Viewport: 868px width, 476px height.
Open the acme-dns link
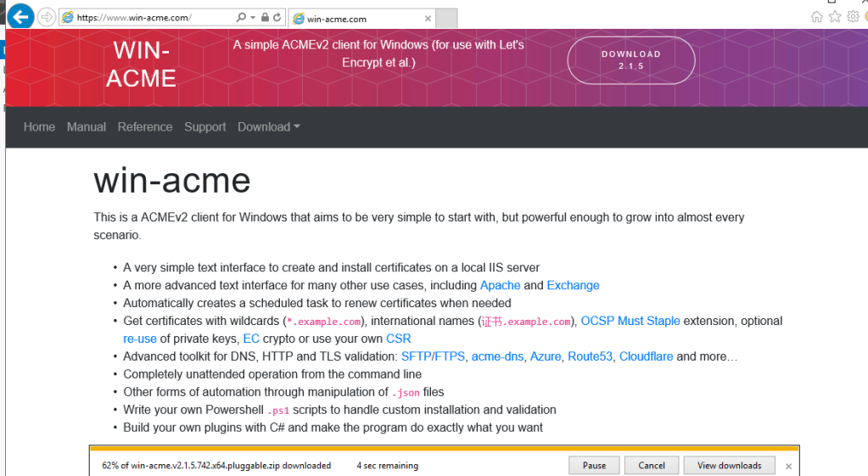click(497, 356)
